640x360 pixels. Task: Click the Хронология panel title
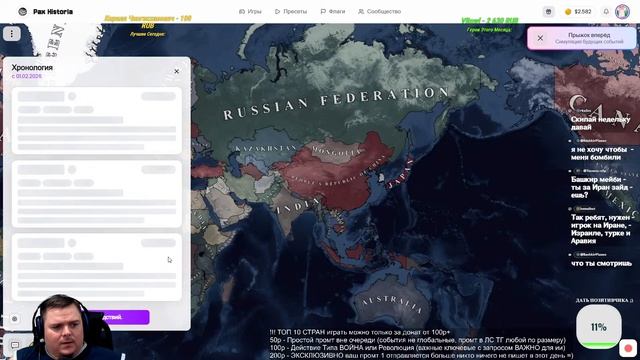pos(32,67)
